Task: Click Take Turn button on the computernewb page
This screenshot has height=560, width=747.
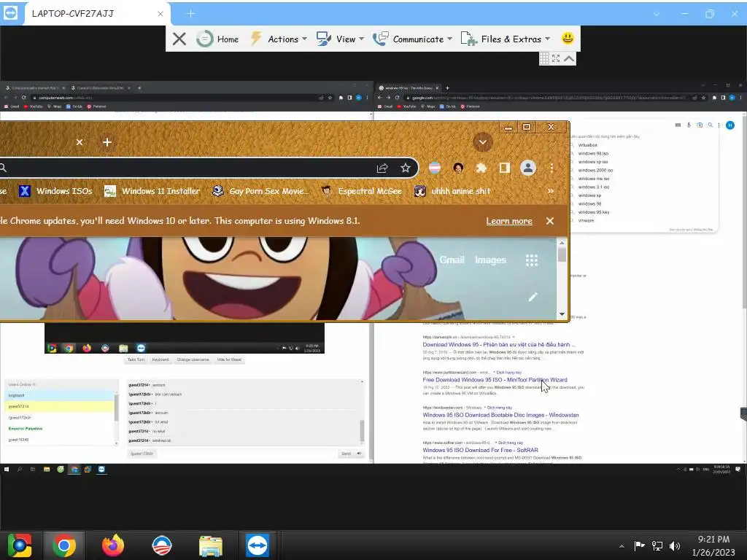Action: click(136, 359)
